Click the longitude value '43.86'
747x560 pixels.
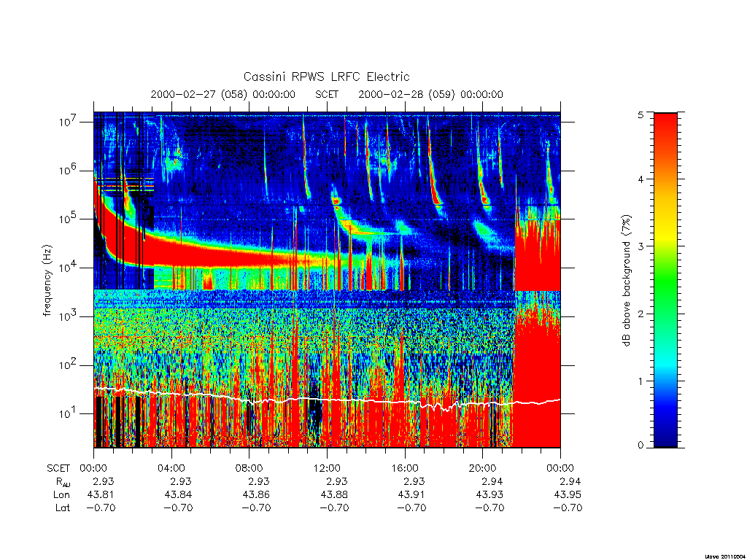tap(256, 495)
